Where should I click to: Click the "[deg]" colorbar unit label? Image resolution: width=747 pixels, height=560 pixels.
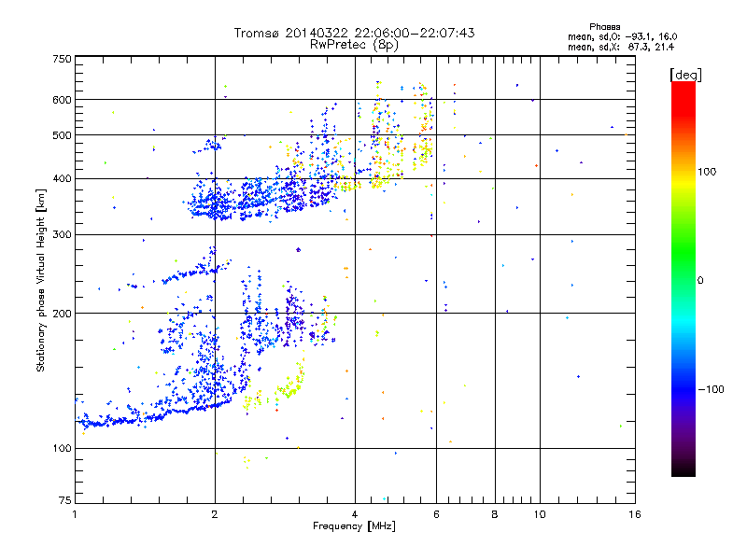click(x=685, y=75)
